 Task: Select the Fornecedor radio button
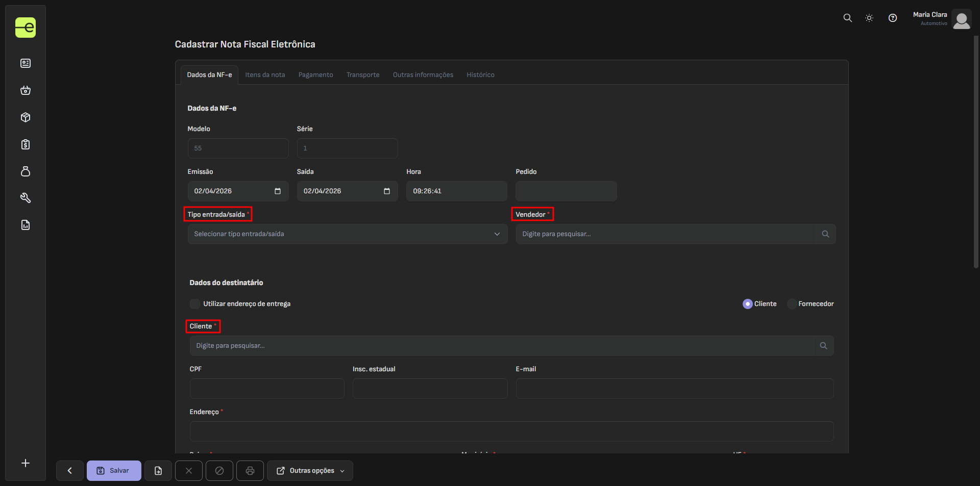click(x=792, y=304)
